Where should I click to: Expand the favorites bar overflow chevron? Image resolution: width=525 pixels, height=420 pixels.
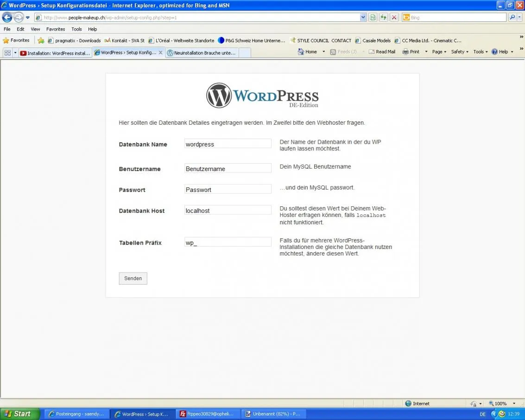(x=521, y=37)
